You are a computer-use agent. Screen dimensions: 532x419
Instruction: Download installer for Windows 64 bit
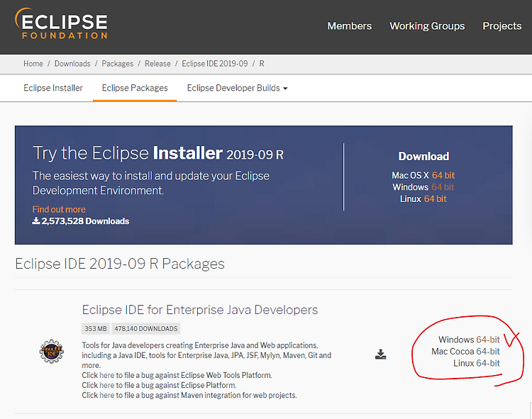pos(443,187)
